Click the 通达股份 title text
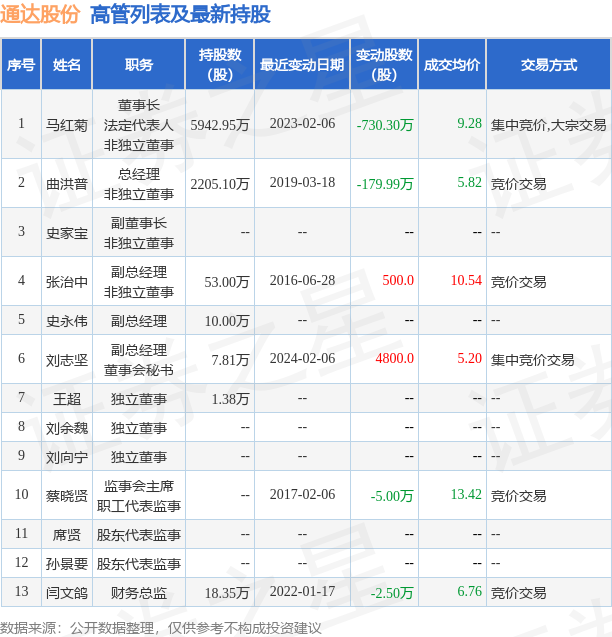 (x=39, y=15)
